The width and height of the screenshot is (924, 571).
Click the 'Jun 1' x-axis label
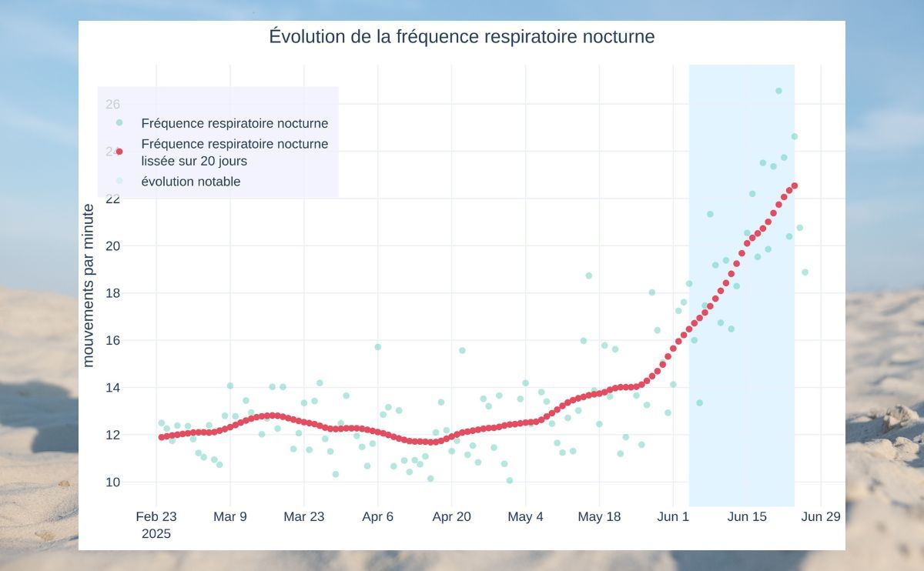(673, 517)
